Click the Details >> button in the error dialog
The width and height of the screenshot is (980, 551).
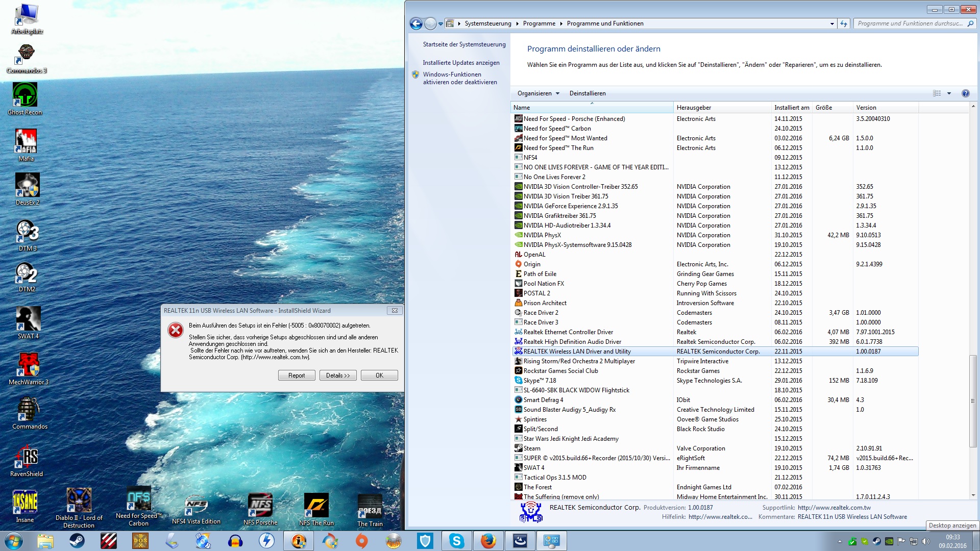point(338,375)
